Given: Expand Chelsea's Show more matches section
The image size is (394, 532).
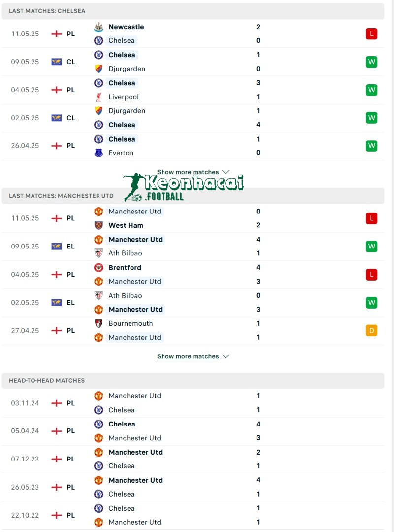Looking at the screenshot, I should (x=188, y=172).
